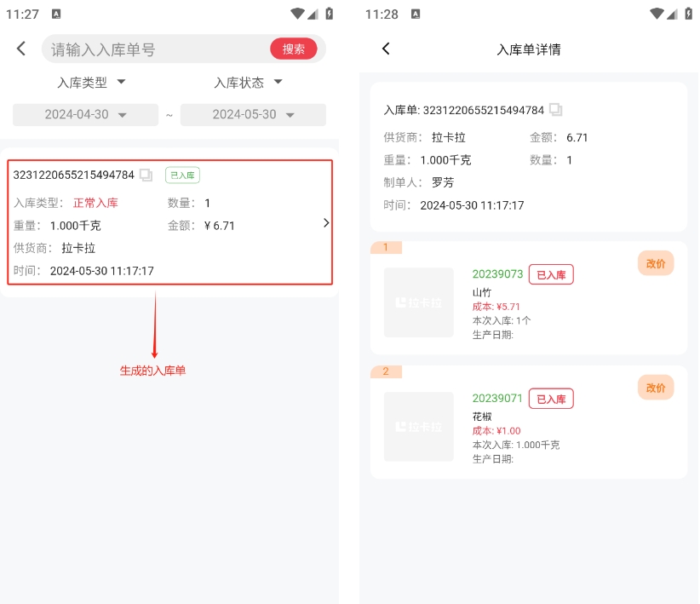700x604 pixels.
Task: Copy 入库单 number on details page
Action: pyautogui.click(x=556, y=110)
